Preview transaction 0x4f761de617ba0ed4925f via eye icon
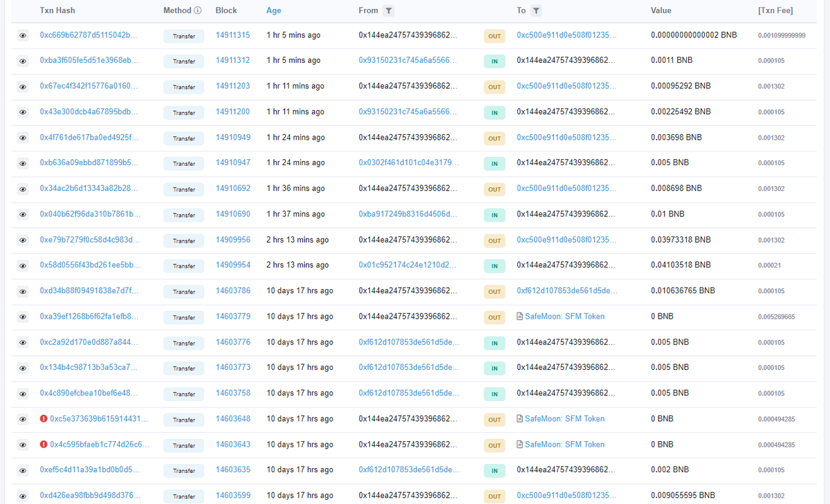 pyautogui.click(x=23, y=138)
